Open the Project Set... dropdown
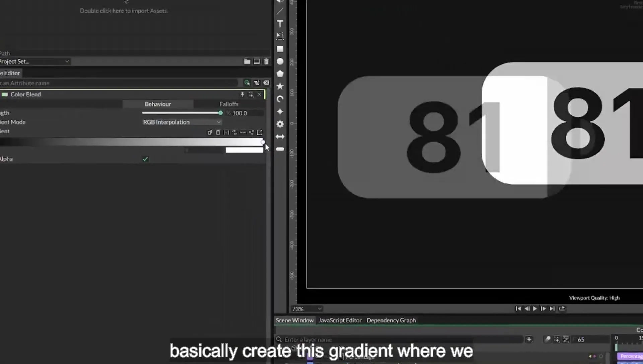 click(35, 61)
